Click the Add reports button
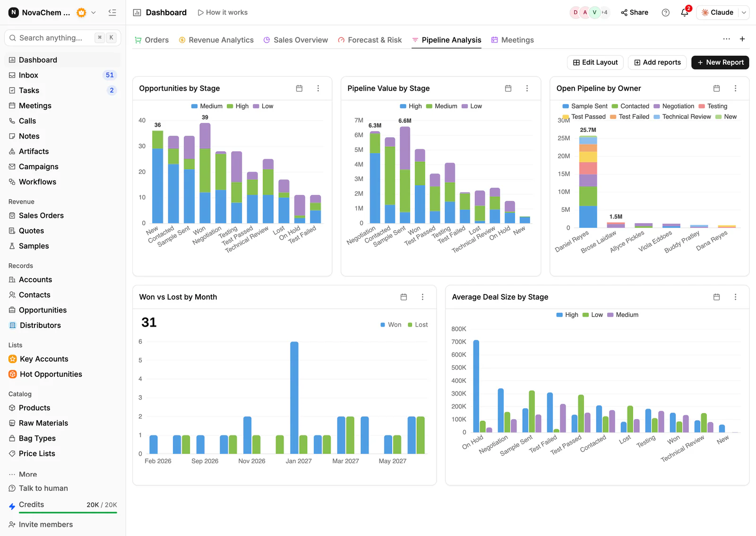756x536 pixels. 657,62
